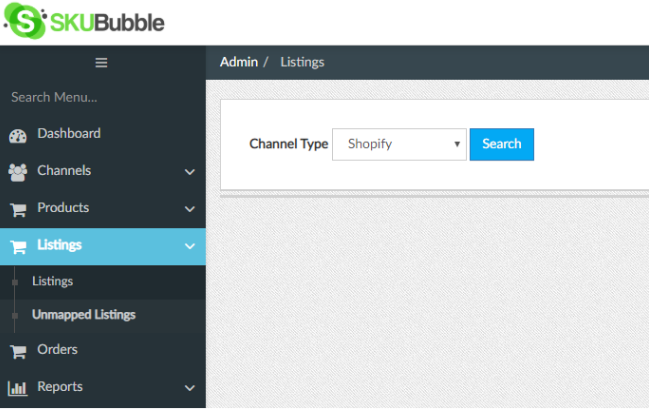Open the Listings submenu item
This screenshot has width=649, height=409.
52,282
